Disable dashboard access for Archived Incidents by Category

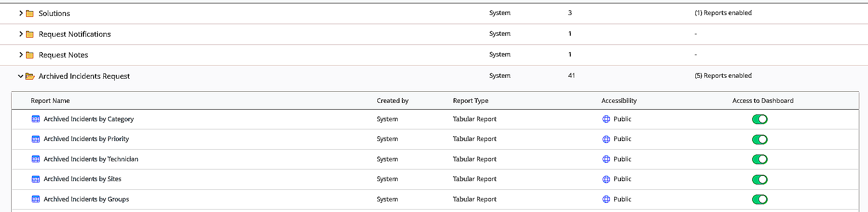(759, 119)
